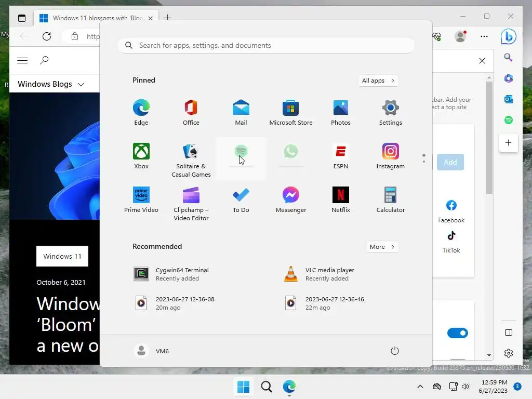Open the hamburger menu on Windows Blogs
This screenshot has width=532, height=399.
22,60
